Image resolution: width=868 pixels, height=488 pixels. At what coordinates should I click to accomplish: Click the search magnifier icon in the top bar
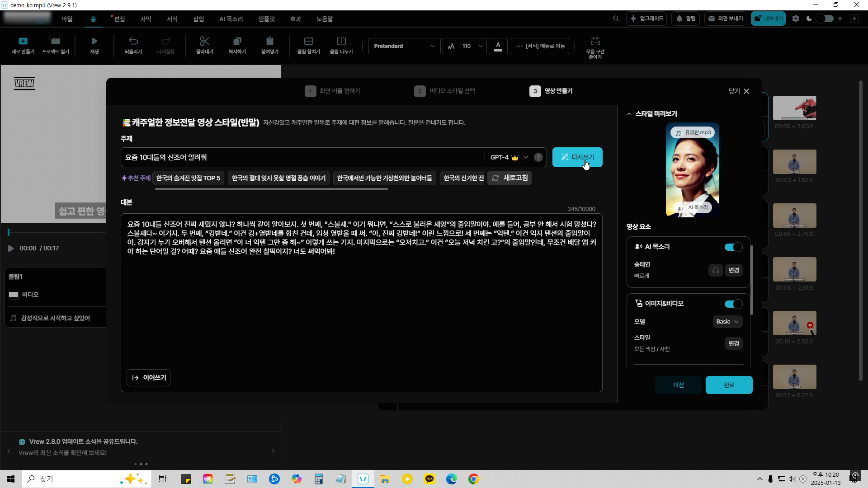(x=616, y=19)
